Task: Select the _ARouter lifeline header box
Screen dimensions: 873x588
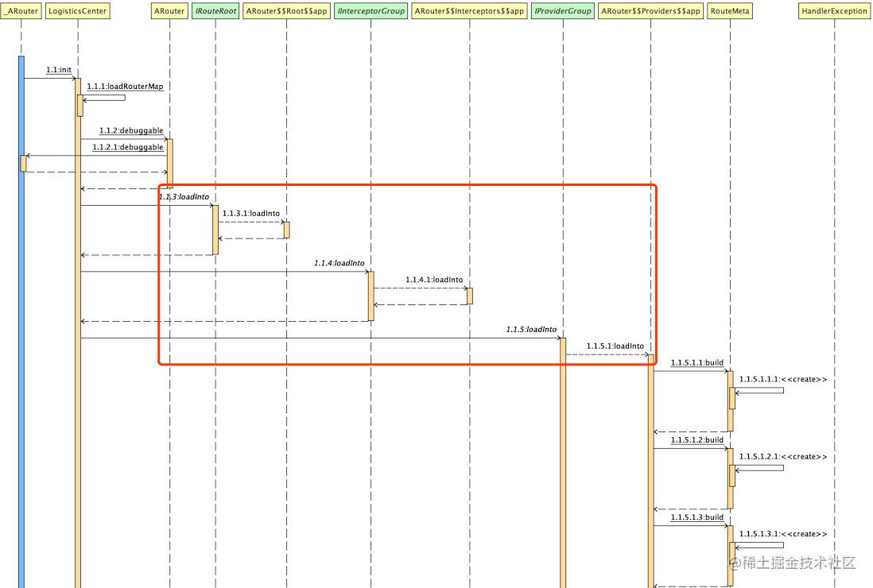Action: (21, 11)
